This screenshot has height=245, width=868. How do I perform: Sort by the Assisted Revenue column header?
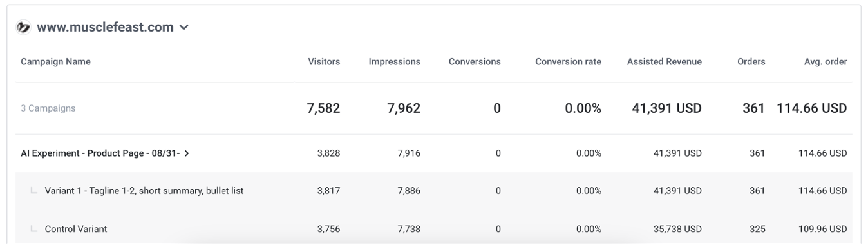pos(665,62)
